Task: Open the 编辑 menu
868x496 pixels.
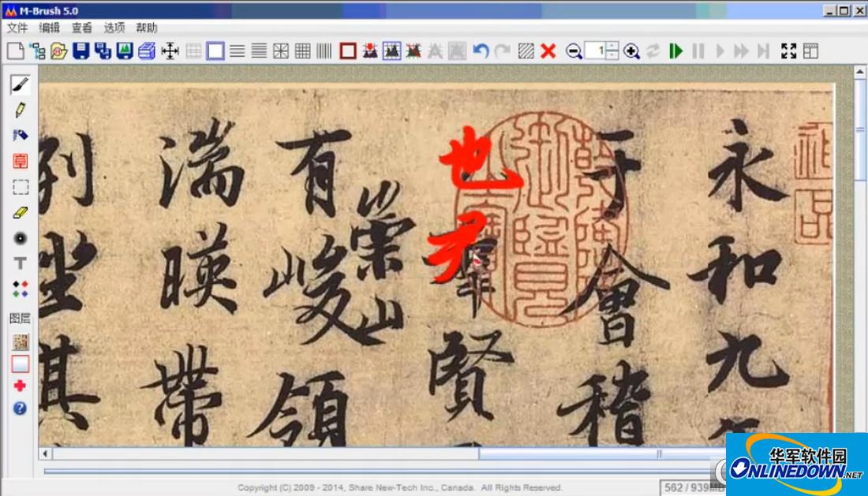Action: [49, 28]
